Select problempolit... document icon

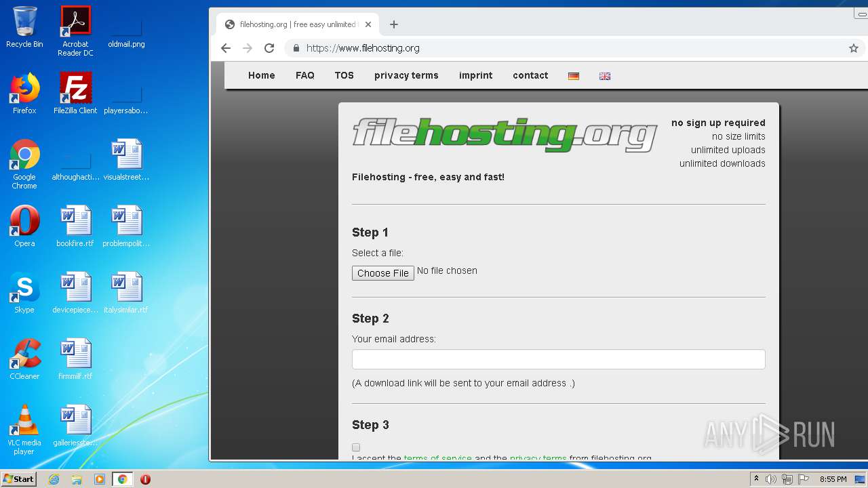[x=126, y=226]
